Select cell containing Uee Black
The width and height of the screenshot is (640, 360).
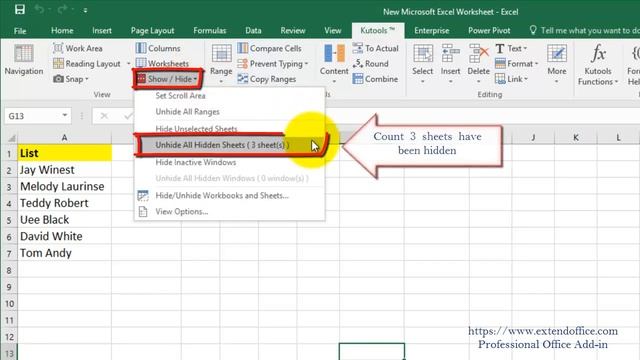pos(64,220)
